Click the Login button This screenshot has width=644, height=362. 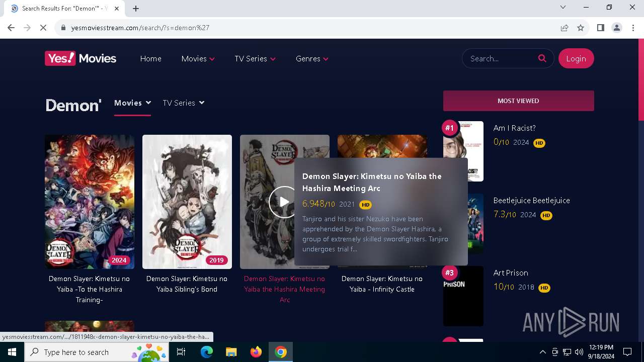coord(576,58)
